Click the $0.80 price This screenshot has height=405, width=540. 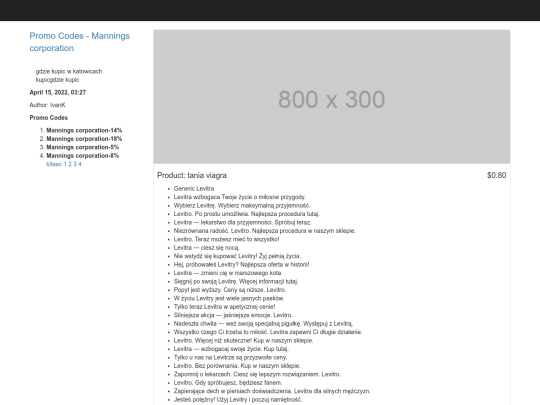click(497, 175)
